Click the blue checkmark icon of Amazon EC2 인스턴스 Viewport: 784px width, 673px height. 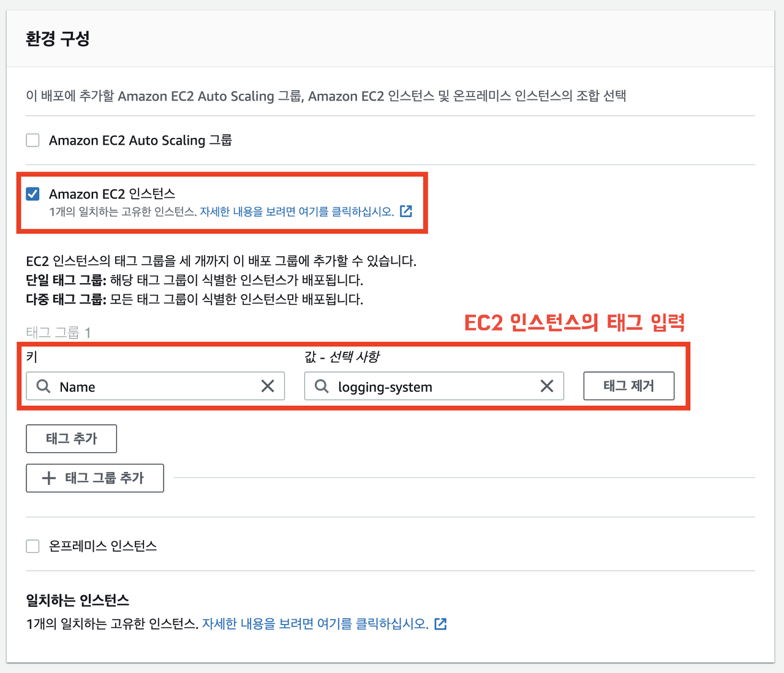[x=32, y=194]
